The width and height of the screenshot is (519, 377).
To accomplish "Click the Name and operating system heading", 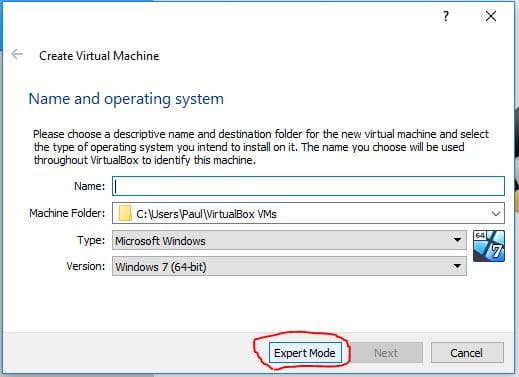I will 126,99.
